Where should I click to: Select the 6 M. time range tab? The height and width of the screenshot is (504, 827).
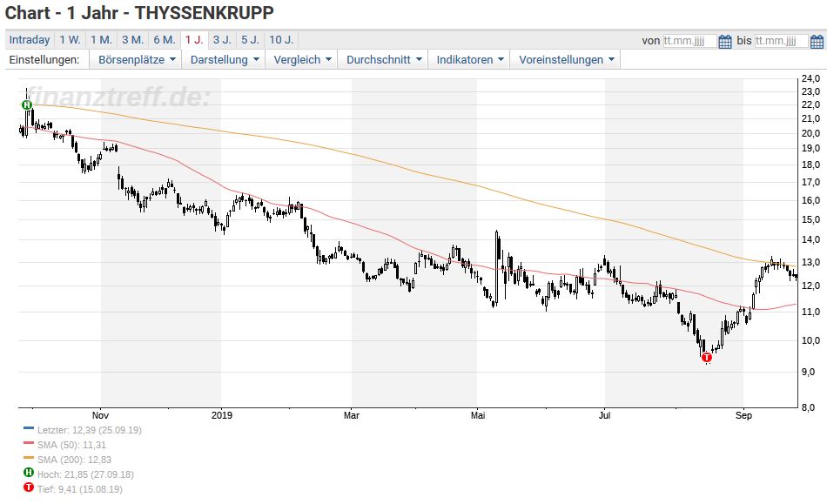pyautogui.click(x=165, y=40)
